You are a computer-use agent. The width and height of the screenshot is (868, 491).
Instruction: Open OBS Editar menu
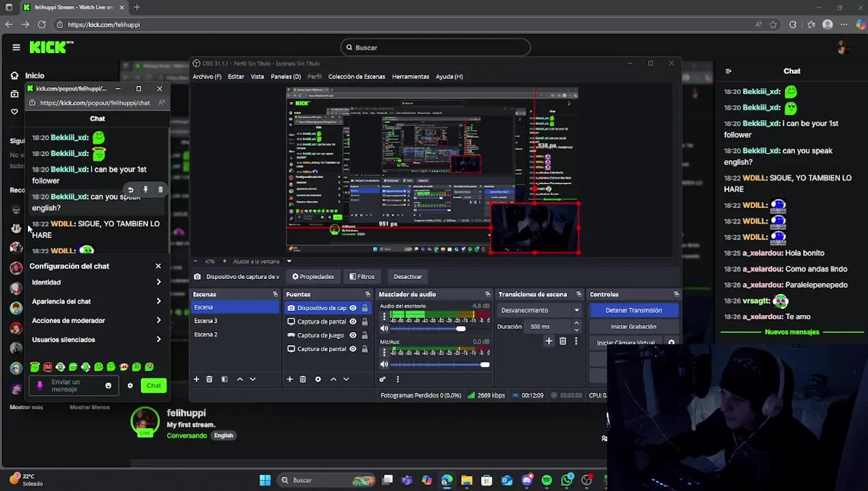[236, 76]
